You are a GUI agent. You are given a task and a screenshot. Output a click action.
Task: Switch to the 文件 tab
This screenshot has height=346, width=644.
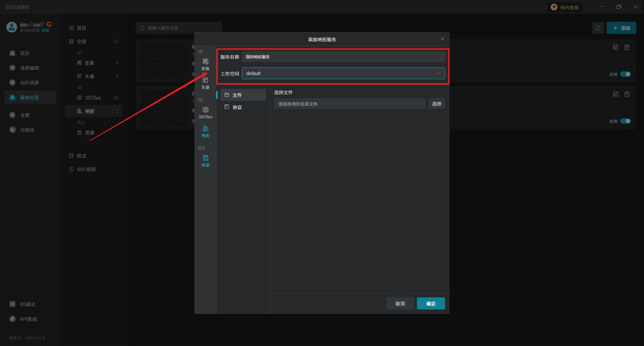[x=243, y=95]
